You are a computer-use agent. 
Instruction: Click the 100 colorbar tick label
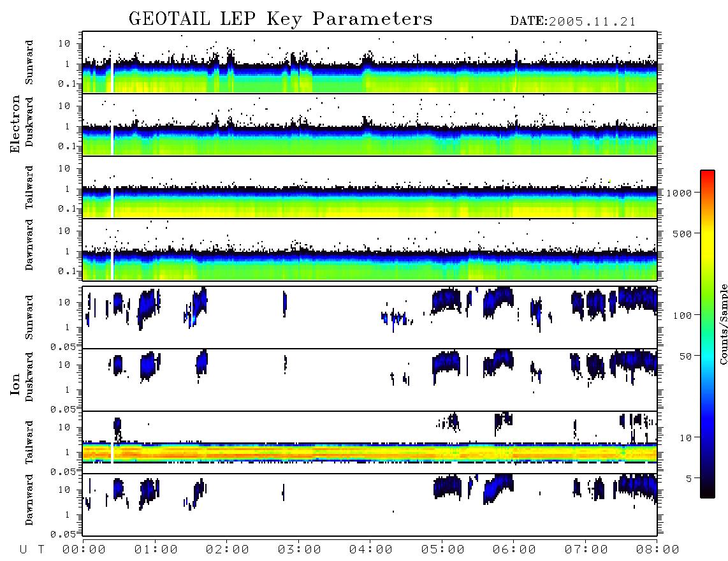point(682,316)
